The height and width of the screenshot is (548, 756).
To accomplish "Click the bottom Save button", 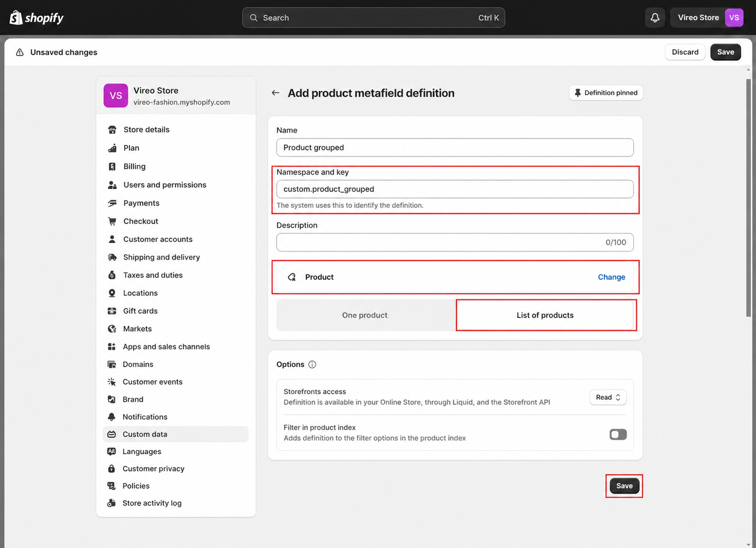I will pos(625,486).
